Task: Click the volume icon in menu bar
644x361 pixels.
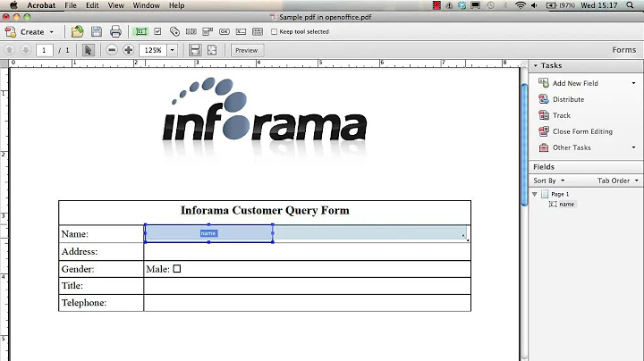Action: point(534,5)
